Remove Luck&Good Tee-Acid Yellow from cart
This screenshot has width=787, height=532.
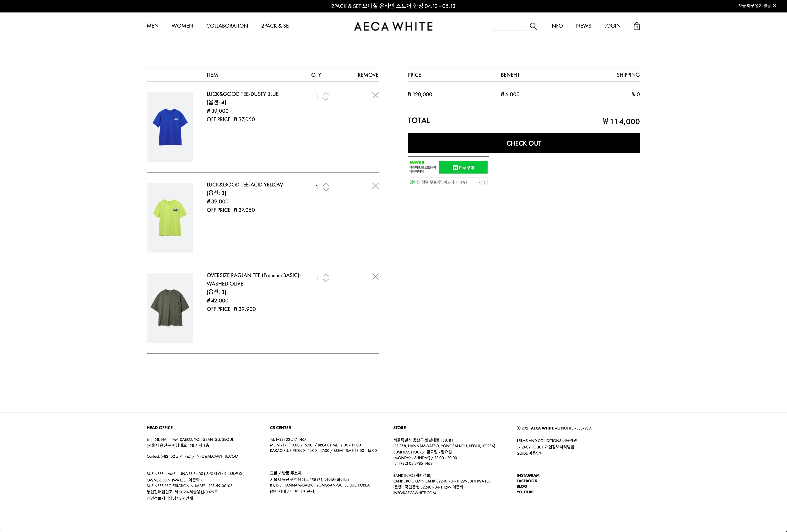coord(375,186)
